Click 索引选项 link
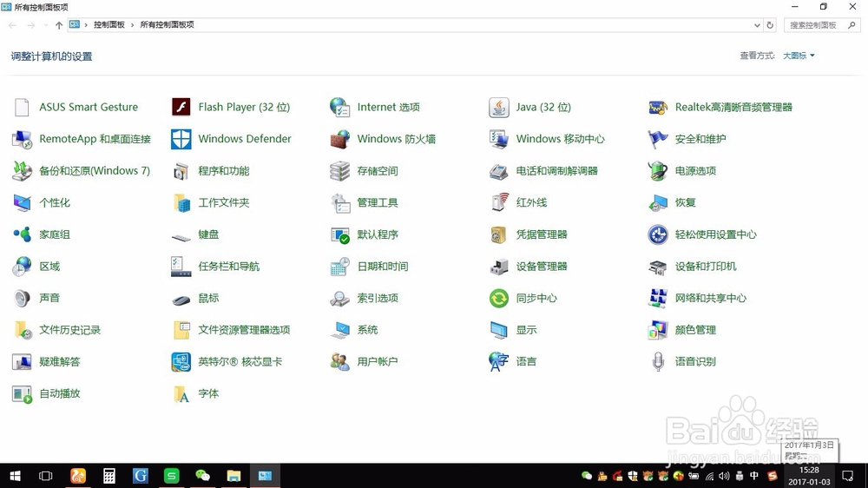The image size is (868, 488). [x=378, y=298]
